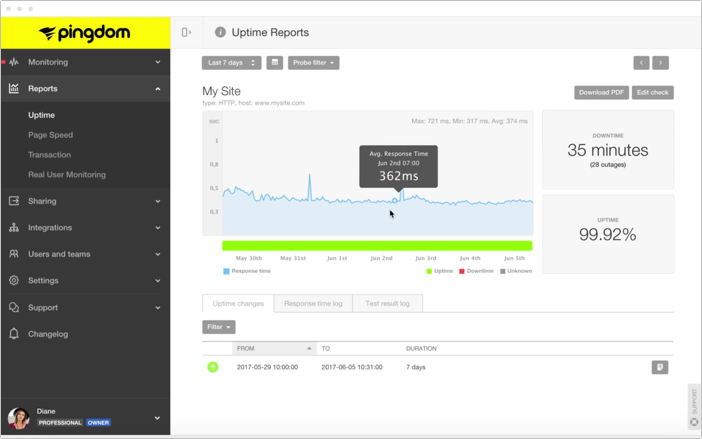Viewport: 702px width, 439px height.
Task: Expand the Monitoring sidebar section
Action: (x=85, y=62)
